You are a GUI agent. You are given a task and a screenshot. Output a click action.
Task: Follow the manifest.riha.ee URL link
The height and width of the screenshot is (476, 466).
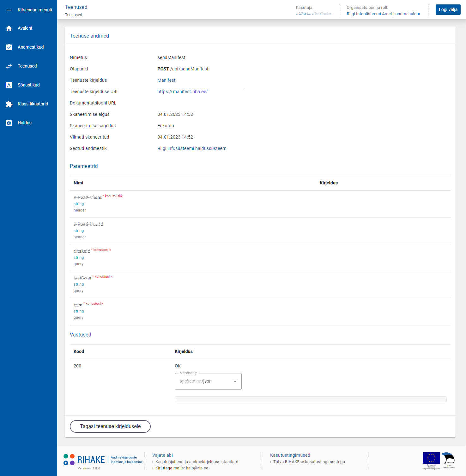(182, 92)
